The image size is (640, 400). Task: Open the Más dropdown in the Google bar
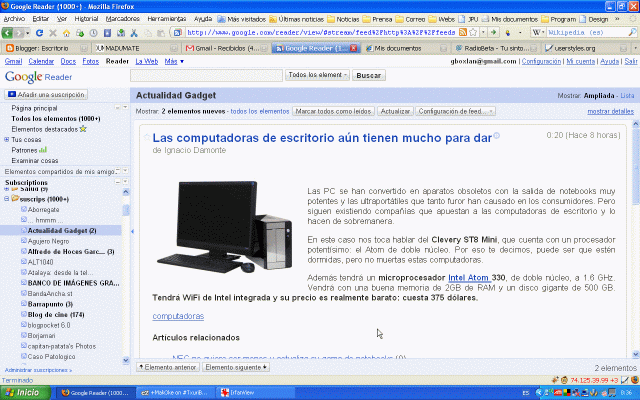pyautogui.click(x=174, y=61)
